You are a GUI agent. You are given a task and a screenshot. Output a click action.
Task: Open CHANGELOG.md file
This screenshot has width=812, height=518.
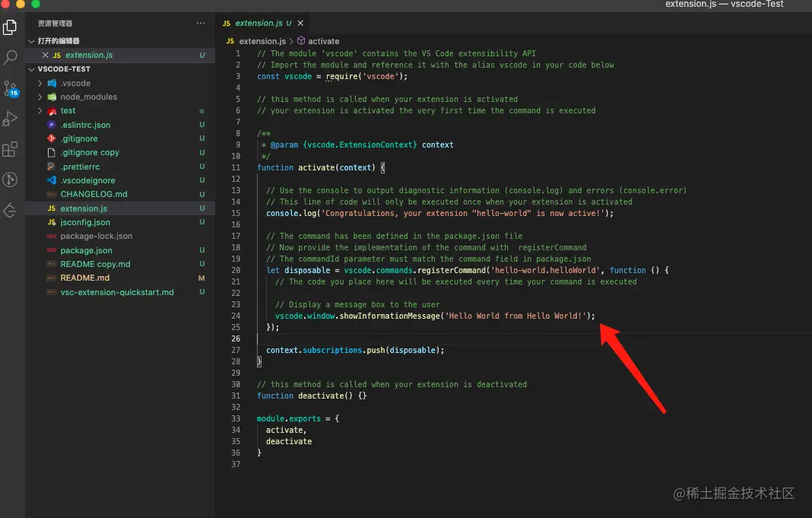click(120, 194)
